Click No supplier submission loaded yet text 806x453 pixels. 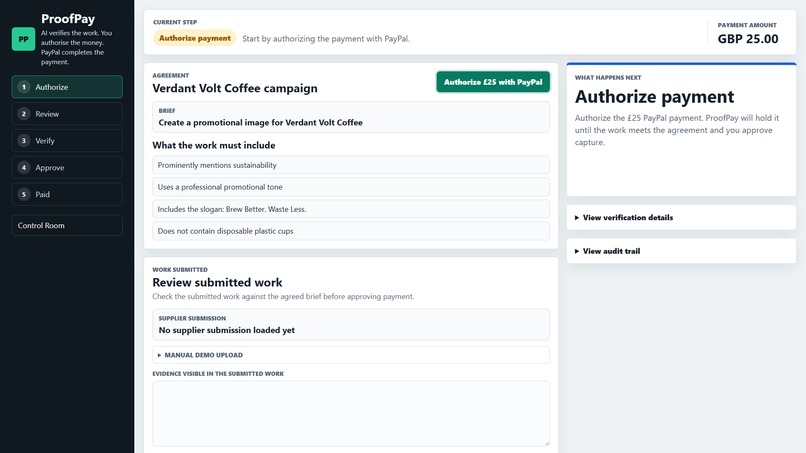point(227,330)
